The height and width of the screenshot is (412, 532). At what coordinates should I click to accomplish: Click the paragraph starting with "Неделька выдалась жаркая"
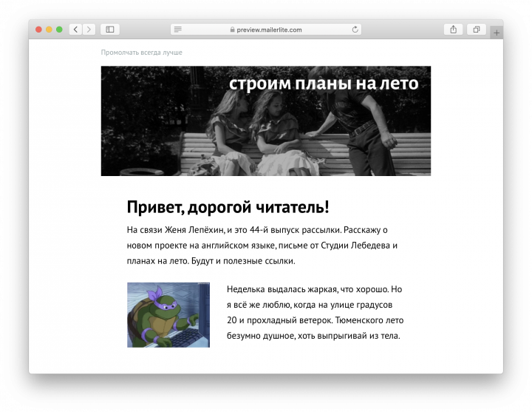316,312
